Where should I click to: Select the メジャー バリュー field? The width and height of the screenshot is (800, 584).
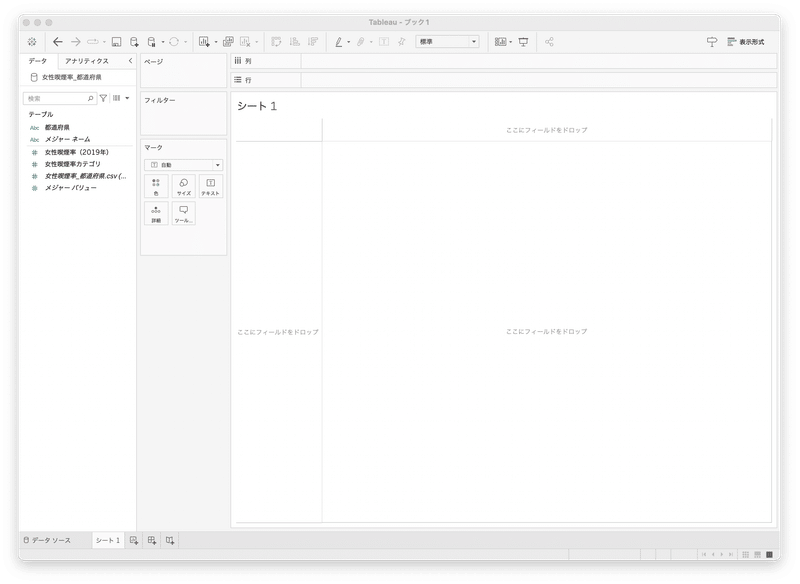(70, 188)
